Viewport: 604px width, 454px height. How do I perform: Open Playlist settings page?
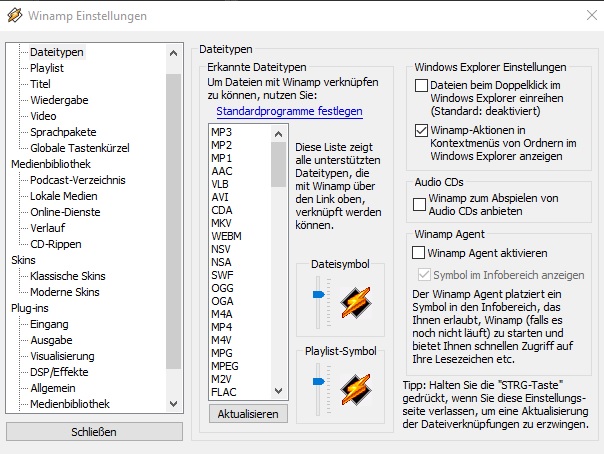47,68
